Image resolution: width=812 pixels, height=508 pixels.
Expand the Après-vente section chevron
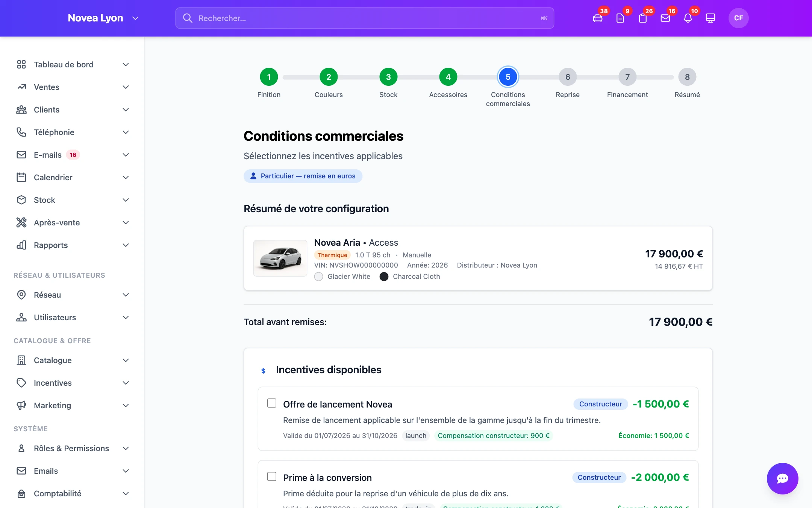click(126, 222)
